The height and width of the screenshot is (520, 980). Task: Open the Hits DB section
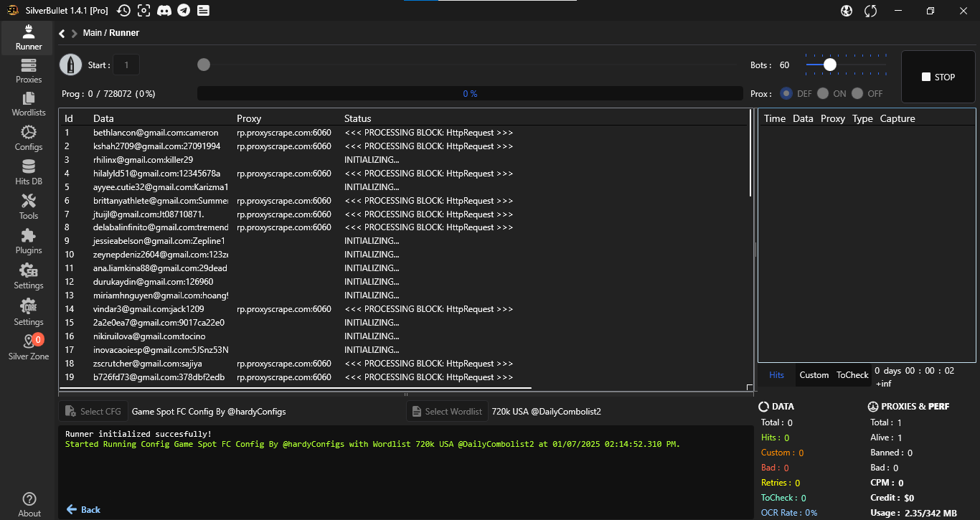point(29,173)
